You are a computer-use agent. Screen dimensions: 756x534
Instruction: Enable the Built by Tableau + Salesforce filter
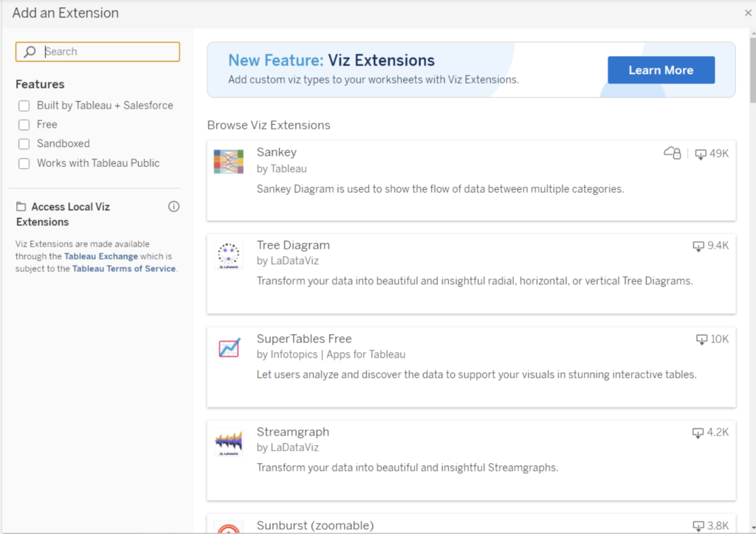click(22, 105)
